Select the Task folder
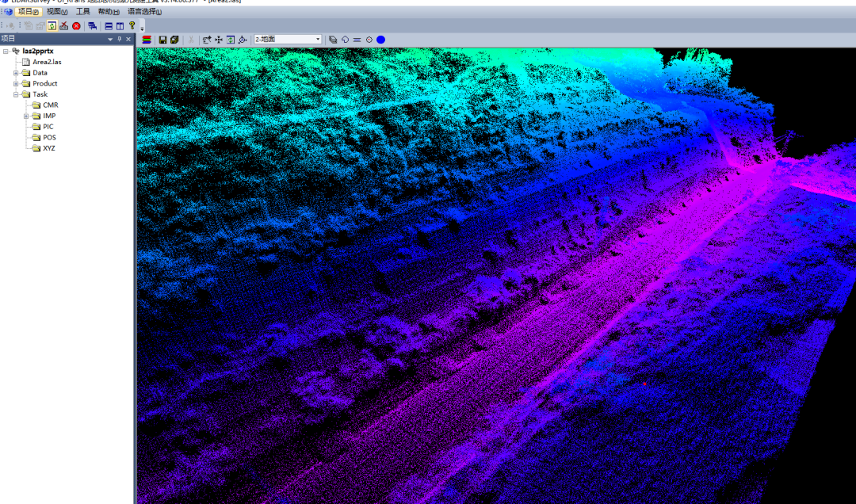The width and height of the screenshot is (856, 504). [x=40, y=94]
